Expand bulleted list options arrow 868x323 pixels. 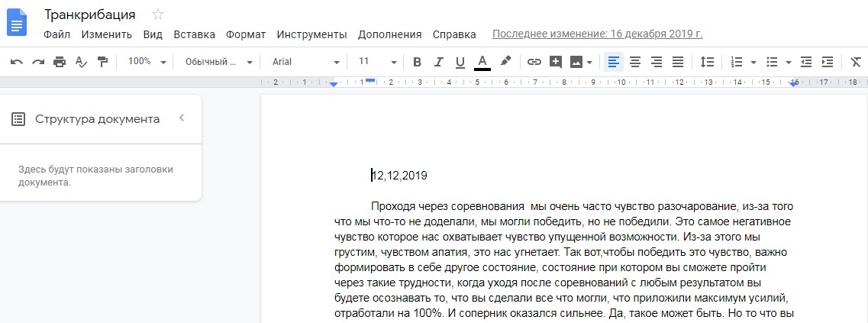(788, 63)
